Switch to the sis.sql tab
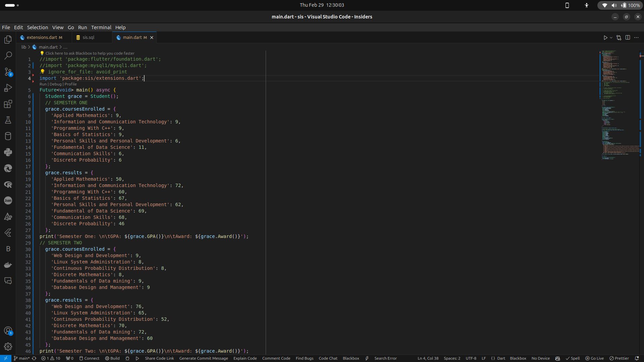Screen dimensions: 644x362 pos(89,38)
